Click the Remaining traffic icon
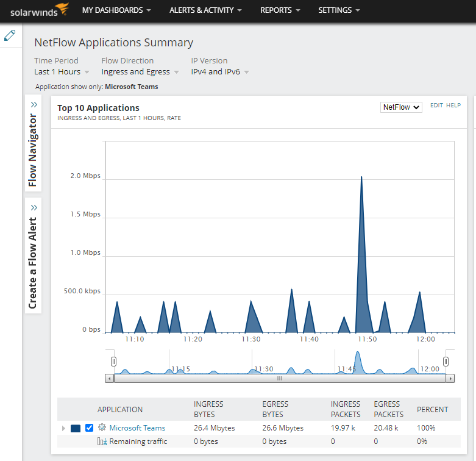 tap(102, 441)
